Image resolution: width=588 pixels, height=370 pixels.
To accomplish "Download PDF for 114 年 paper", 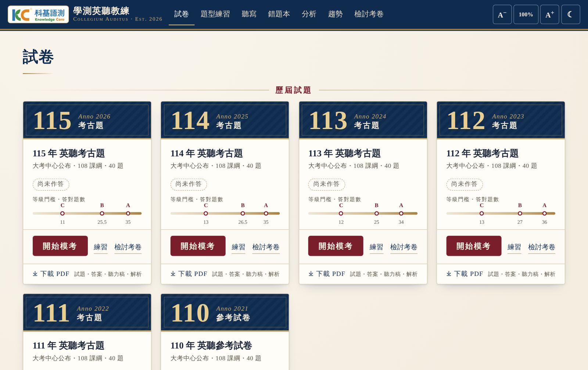I will tap(189, 274).
